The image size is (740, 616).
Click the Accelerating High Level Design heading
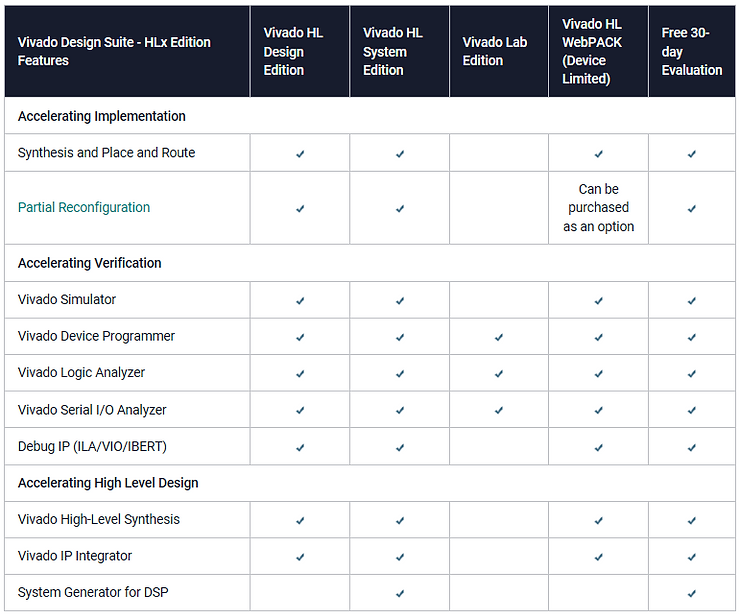[108, 483]
